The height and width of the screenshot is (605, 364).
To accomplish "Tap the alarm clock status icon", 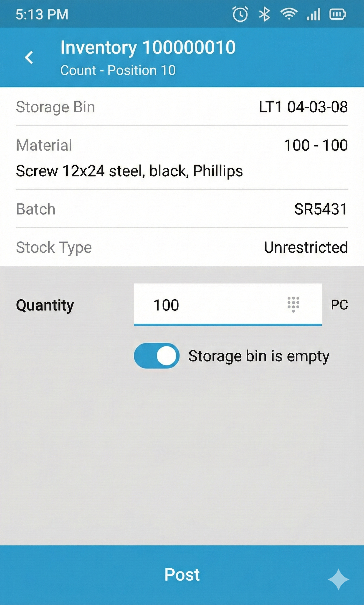I will click(x=240, y=14).
